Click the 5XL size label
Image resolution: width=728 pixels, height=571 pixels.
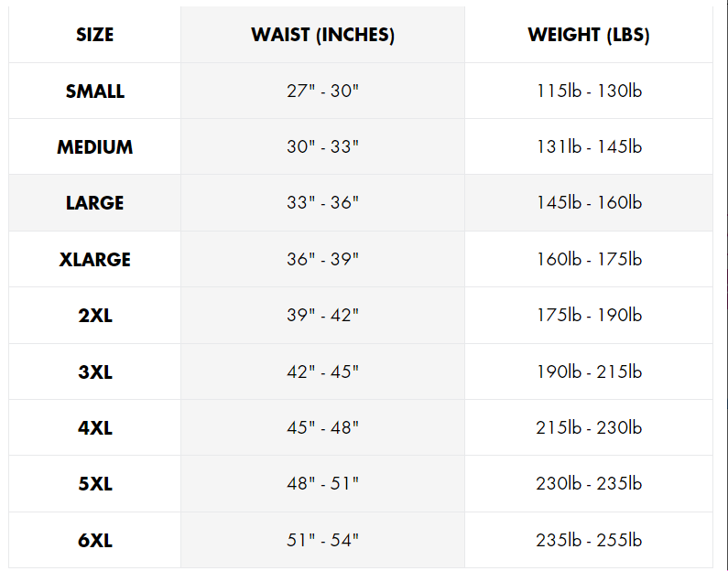point(95,484)
